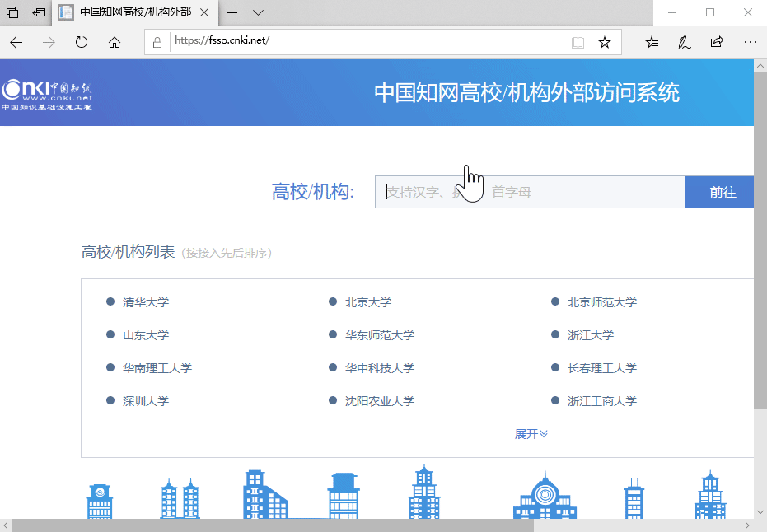The image size is (767, 532).
Task: Click the (按接入先后排序) note
Action: 227,253
